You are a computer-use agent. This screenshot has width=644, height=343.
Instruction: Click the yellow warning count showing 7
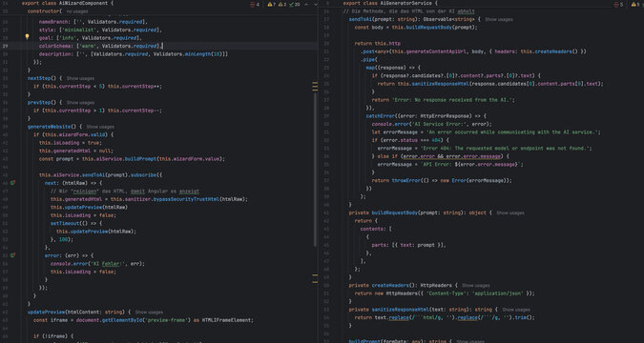pos(272,4)
